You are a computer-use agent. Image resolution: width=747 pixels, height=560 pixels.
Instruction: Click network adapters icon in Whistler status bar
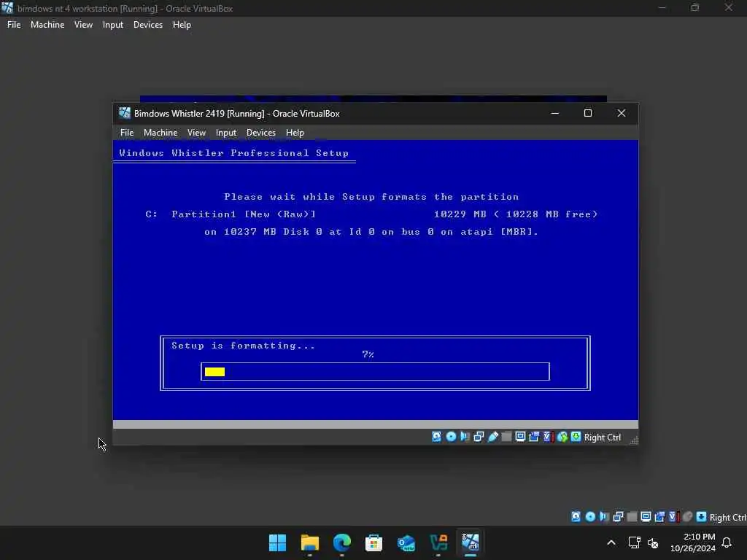click(479, 437)
